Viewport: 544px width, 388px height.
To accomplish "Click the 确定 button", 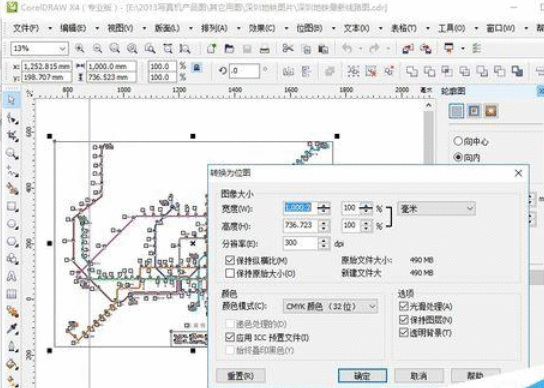I will [362, 376].
